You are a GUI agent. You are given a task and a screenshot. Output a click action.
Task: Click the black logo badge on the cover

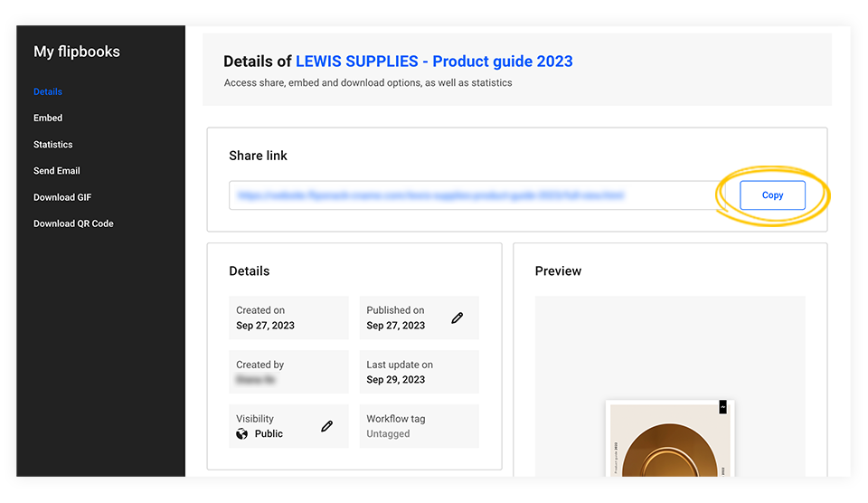click(x=722, y=407)
